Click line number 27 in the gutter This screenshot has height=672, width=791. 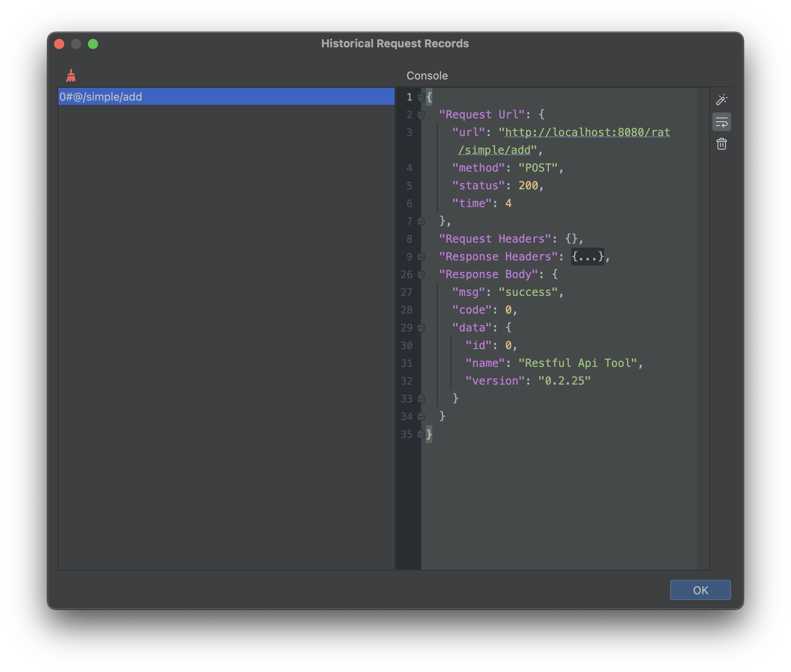point(407,292)
